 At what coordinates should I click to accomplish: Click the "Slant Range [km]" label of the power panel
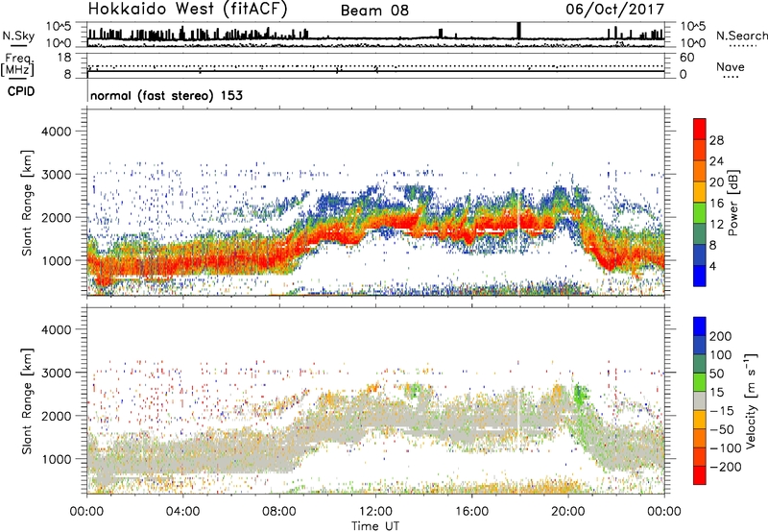(x=27, y=203)
